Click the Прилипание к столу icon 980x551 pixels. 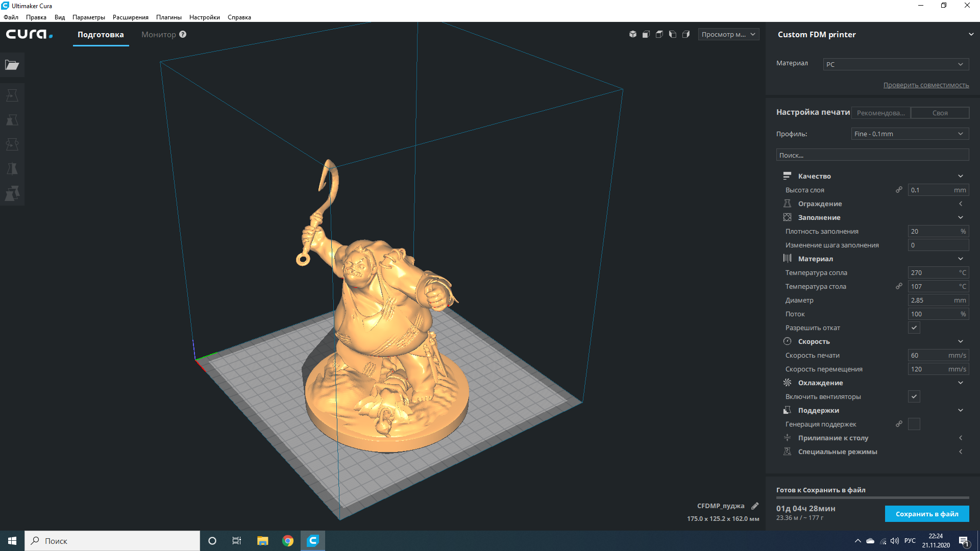point(787,438)
